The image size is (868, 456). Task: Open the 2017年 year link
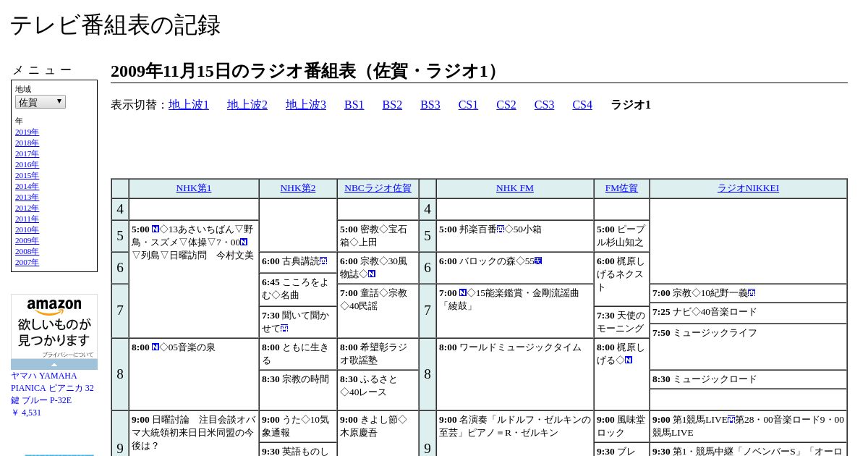[x=27, y=153]
